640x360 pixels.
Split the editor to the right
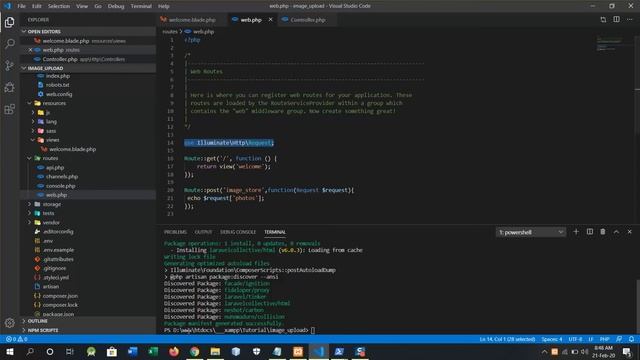[616, 20]
